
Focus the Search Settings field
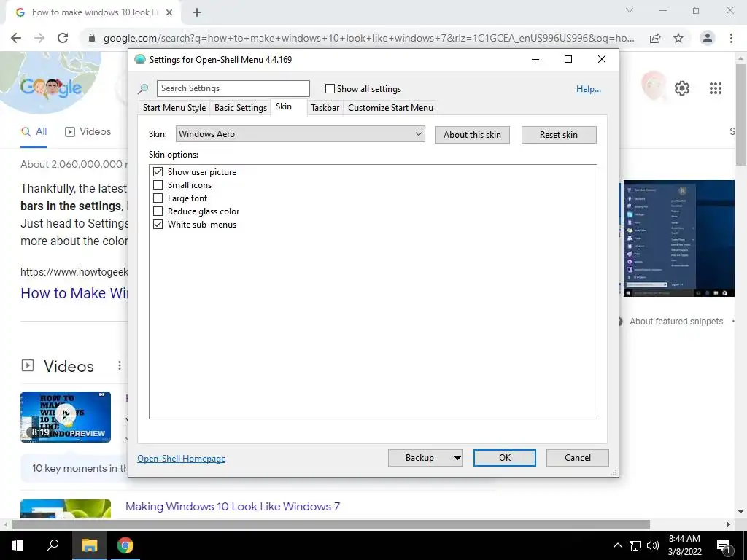(x=233, y=88)
